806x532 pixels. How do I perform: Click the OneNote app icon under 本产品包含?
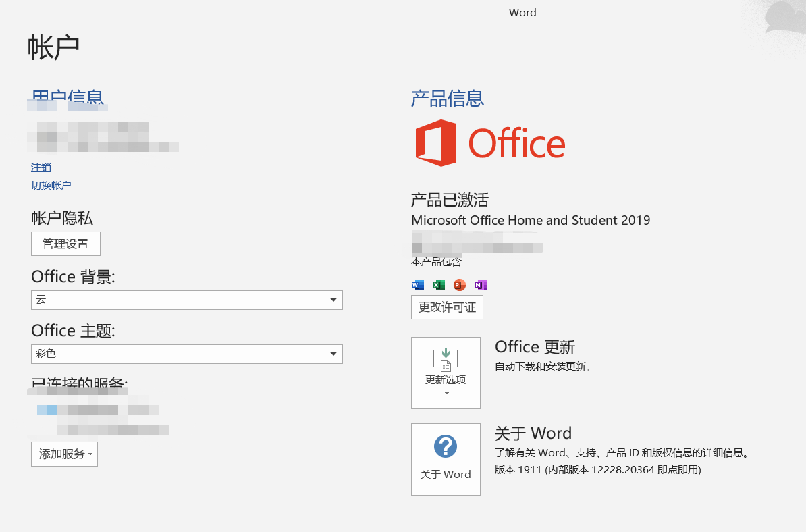pos(480,285)
